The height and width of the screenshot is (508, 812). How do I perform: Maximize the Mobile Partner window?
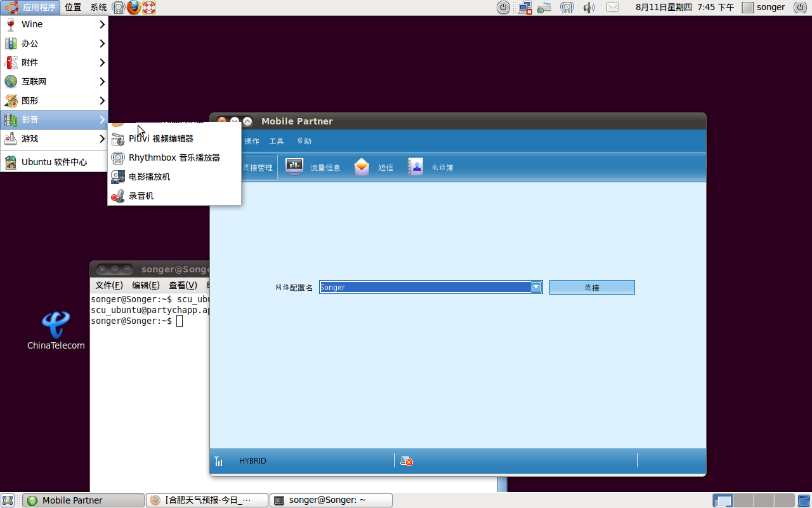tap(247, 121)
